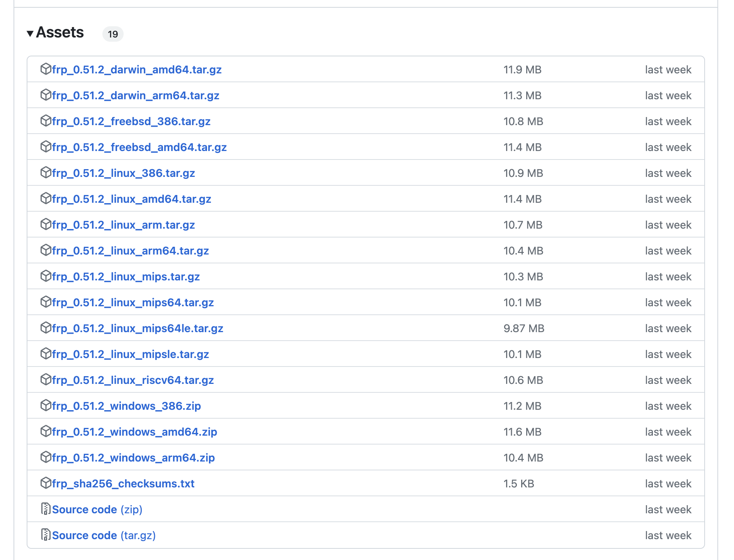The image size is (734, 560).
Task: Click the 11.9 MB size for darwin_amd64
Action: click(523, 70)
